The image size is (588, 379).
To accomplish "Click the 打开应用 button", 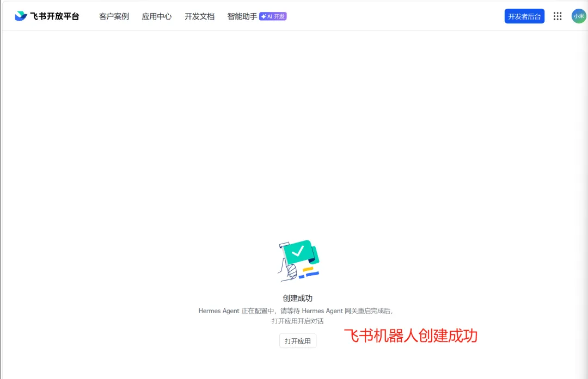I will [x=298, y=341].
